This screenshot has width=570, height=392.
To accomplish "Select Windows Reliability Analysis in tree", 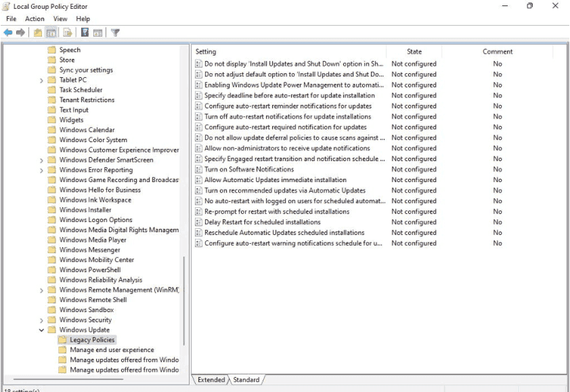I will click(x=101, y=280).
